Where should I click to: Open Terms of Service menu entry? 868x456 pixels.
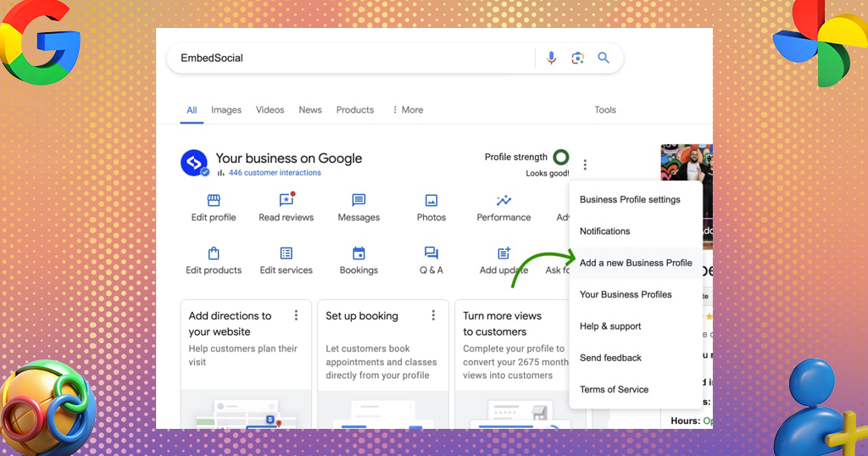point(636,389)
